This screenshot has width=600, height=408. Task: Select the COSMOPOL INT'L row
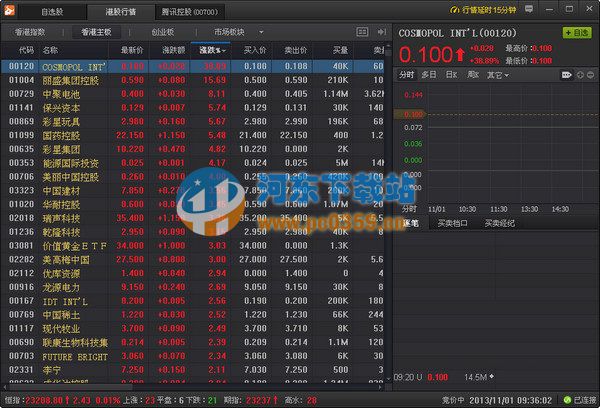[193, 67]
